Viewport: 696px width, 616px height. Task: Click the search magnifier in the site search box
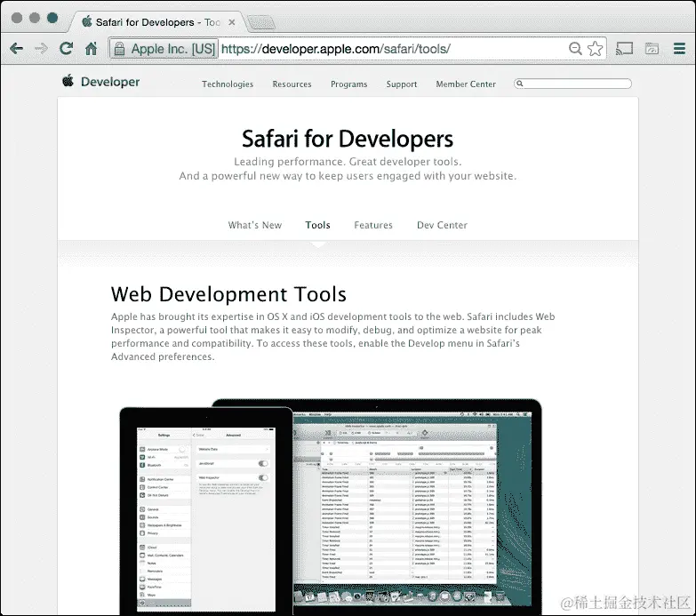[x=520, y=84]
